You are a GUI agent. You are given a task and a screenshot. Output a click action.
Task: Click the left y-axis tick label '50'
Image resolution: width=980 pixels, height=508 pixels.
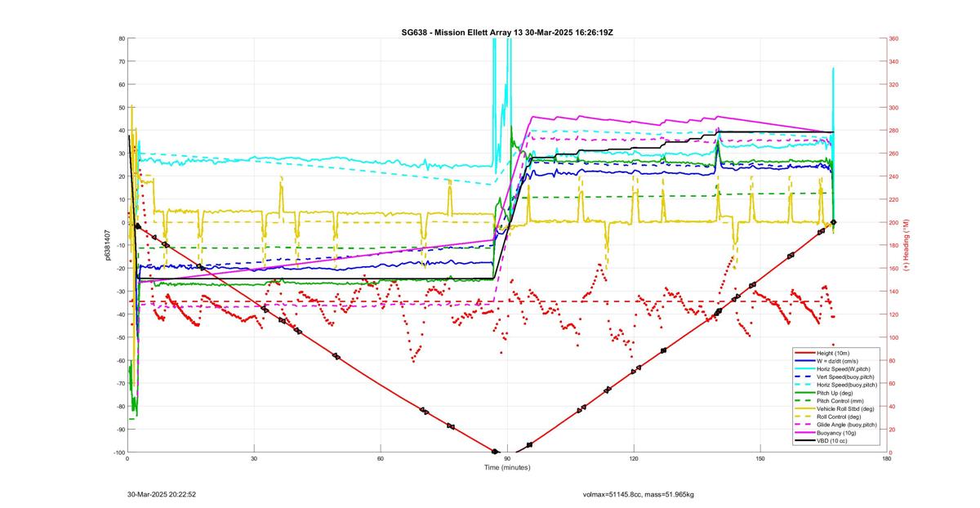[x=121, y=108]
